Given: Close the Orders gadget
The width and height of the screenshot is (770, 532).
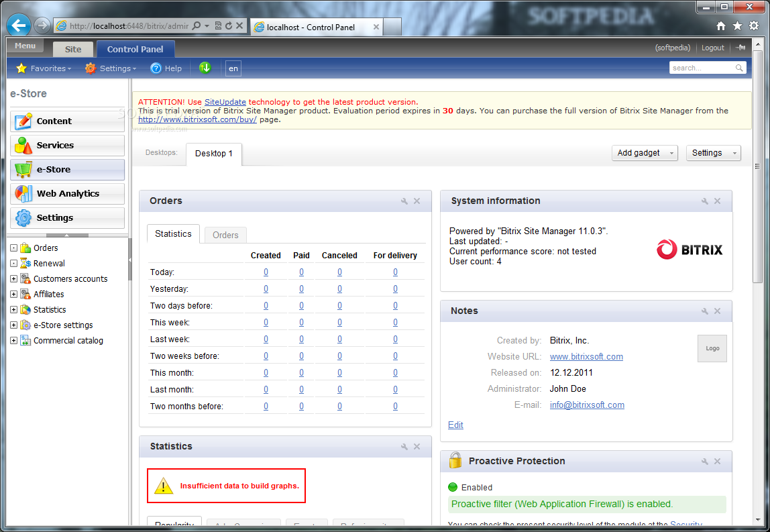Looking at the screenshot, I should point(417,201).
